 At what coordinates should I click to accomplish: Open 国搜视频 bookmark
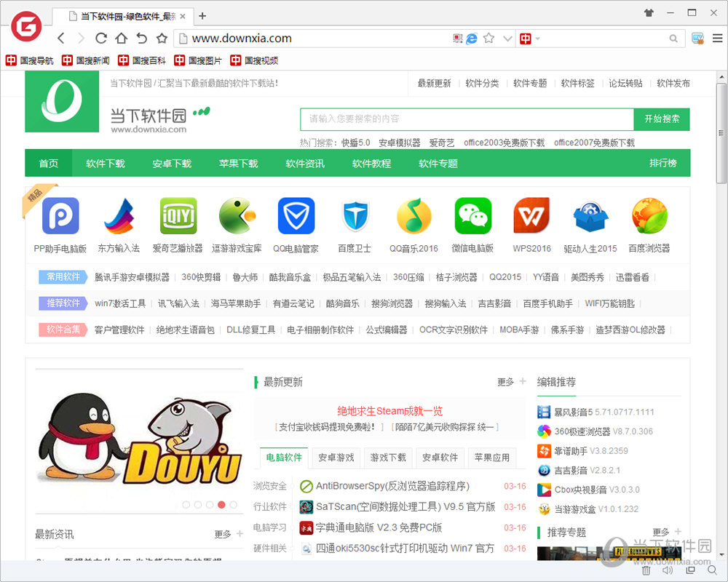(x=254, y=60)
